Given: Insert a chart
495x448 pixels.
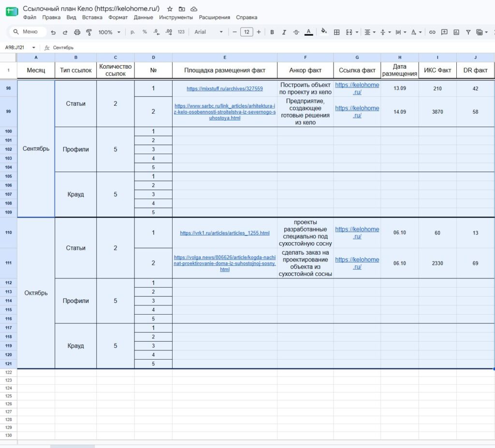Looking at the screenshot, I should 456,32.
